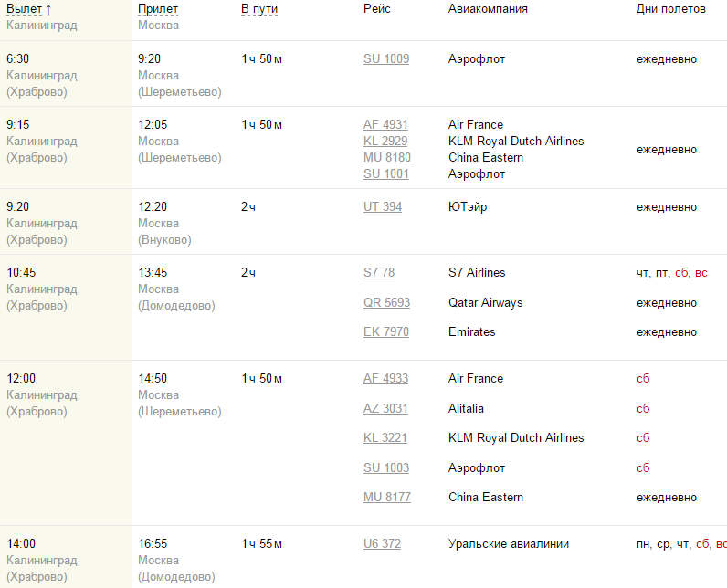
Task: Open Qatar Airways flight QR 5693
Action: pos(387,303)
